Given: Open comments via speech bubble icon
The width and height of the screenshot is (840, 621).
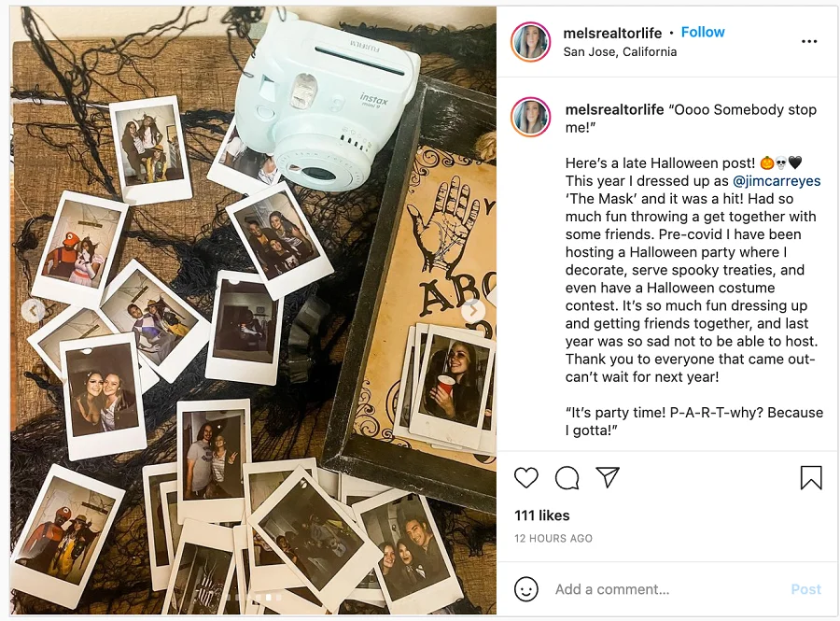Looking at the screenshot, I should click(x=567, y=478).
